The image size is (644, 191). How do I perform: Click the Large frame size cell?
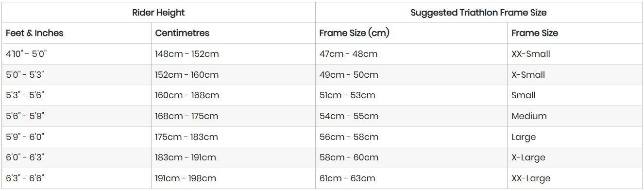pos(575,137)
